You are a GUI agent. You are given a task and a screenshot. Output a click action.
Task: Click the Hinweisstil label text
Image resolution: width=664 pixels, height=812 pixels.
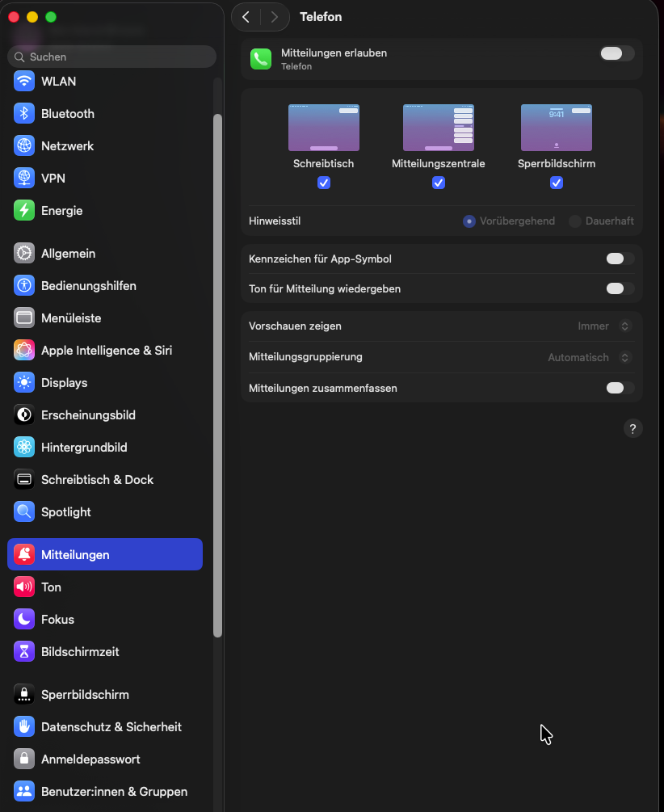pos(275,221)
